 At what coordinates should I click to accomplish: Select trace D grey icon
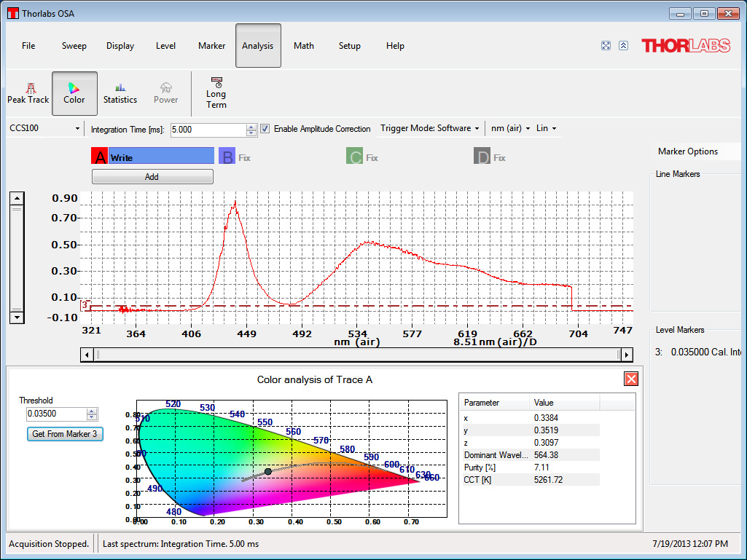(482, 156)
